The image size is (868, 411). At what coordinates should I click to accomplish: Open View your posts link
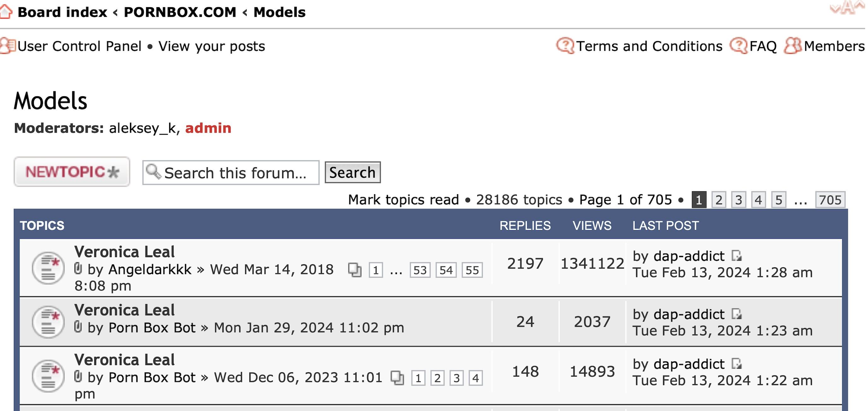pyautogui.click(x=212, y=46)
